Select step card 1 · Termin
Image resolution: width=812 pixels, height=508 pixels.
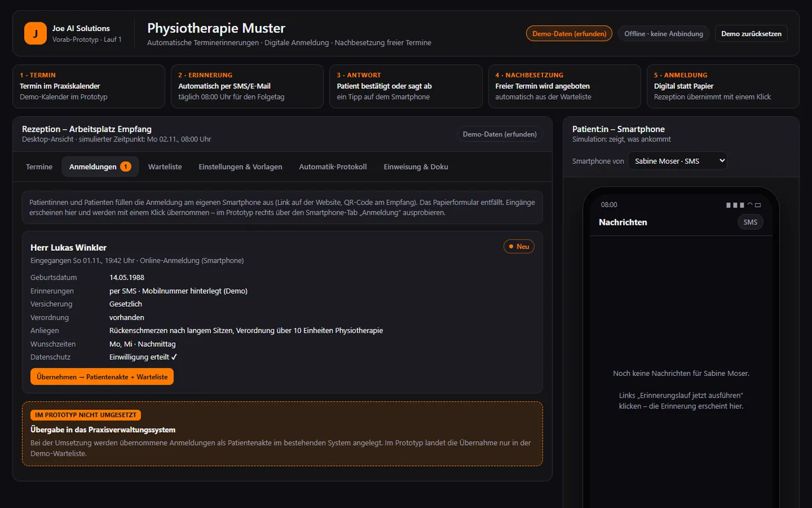pyautogui.click(x=89, y=86)
